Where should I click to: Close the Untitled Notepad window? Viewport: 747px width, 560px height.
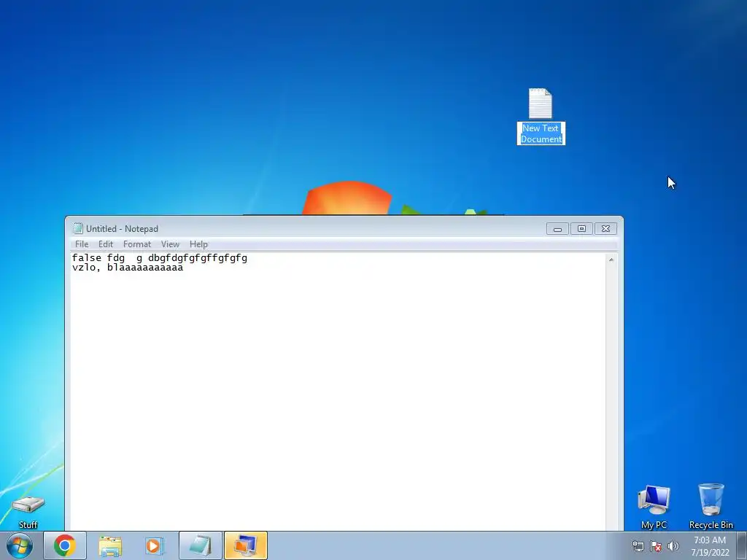click(x=605, y=228)
